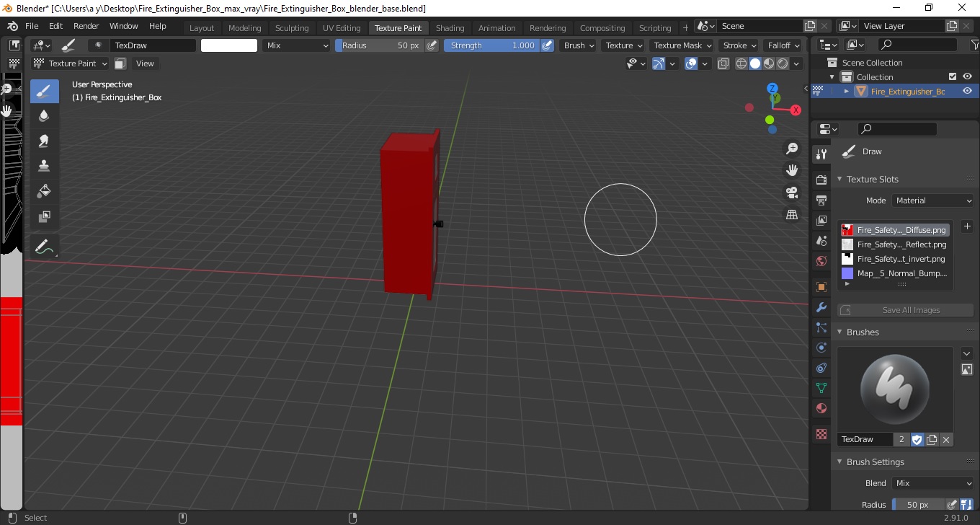
Task: Toggle viewport gizmos display button
Action: click(658, 63)
